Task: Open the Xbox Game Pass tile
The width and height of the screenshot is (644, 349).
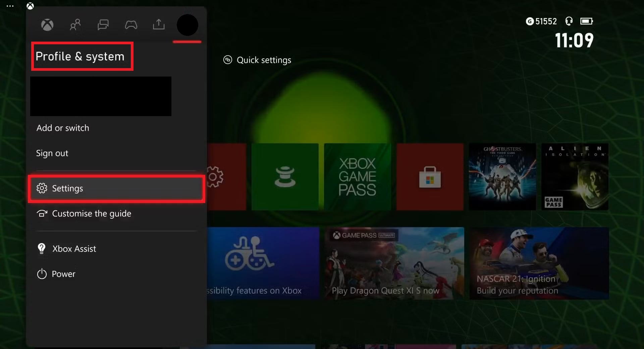Action: (358, 177)
